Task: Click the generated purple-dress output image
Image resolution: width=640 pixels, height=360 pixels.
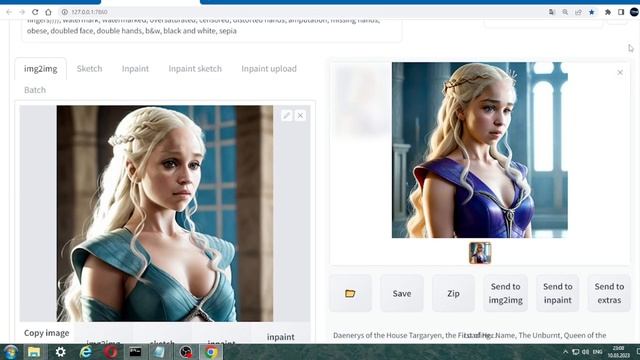Action: pos(480,150)
